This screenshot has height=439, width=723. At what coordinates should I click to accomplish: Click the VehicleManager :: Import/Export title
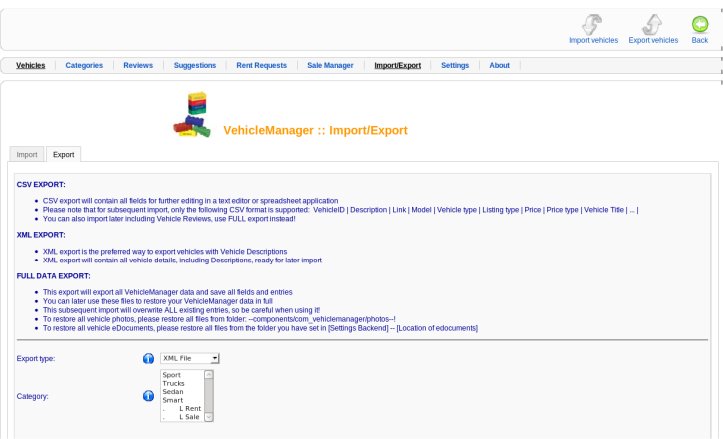click(x=315, y=131)
